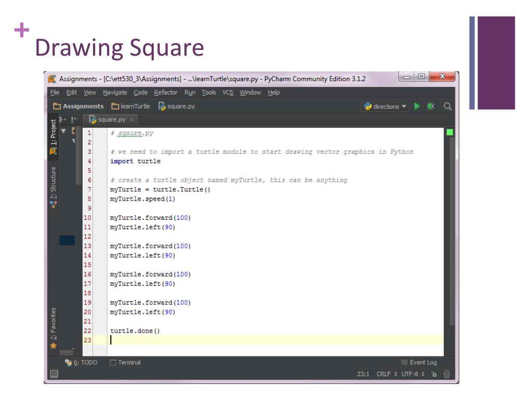Open the File menu

pos(55,92)
